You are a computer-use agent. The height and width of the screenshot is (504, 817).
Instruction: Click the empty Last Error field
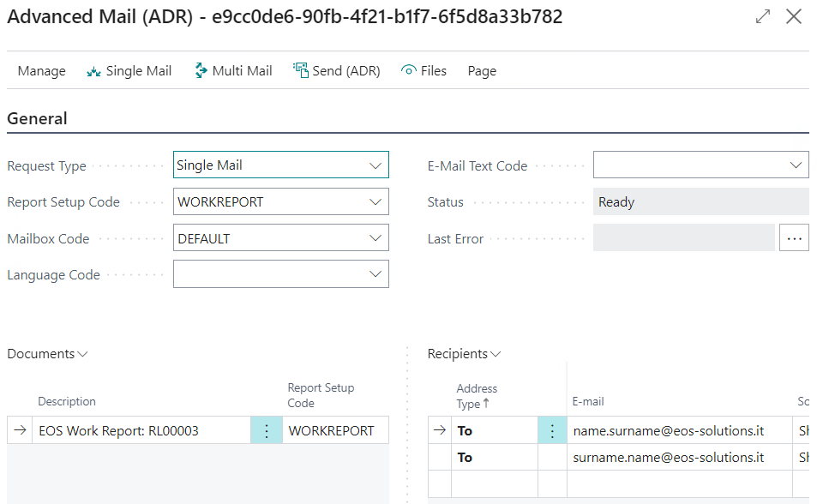point(683,238)
